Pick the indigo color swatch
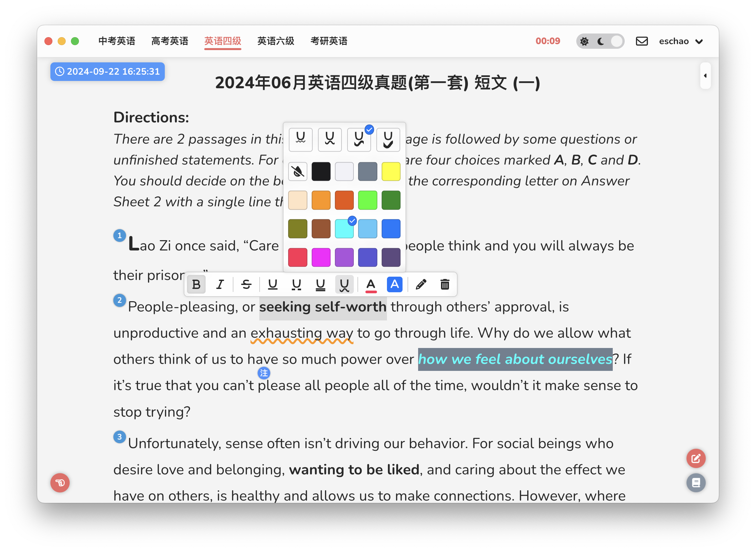The width and height of the screenshot is (756, 552). [368, 257]
